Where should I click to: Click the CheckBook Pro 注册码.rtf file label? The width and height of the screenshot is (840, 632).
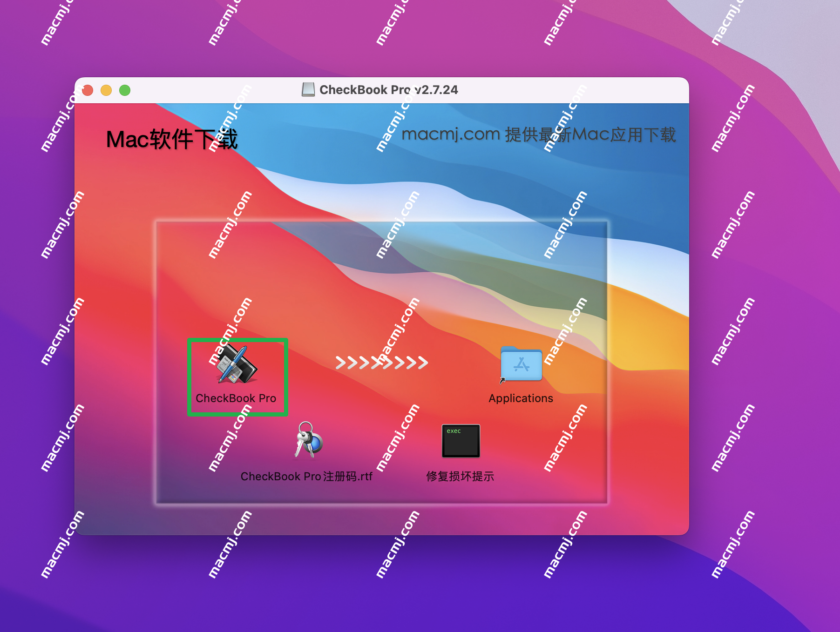pyautogui.click(x=306, y=477)
